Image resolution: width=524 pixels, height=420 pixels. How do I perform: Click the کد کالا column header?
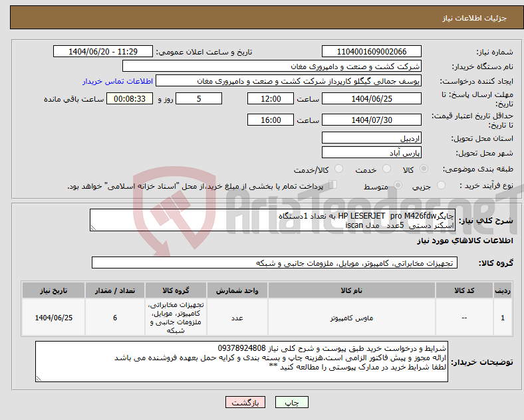(x=464, y=290)
